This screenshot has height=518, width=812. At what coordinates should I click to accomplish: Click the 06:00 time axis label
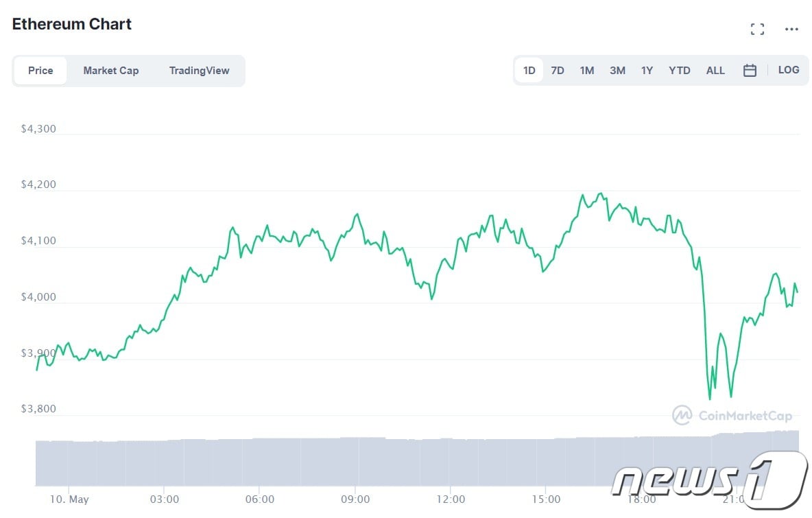point(260,499)
